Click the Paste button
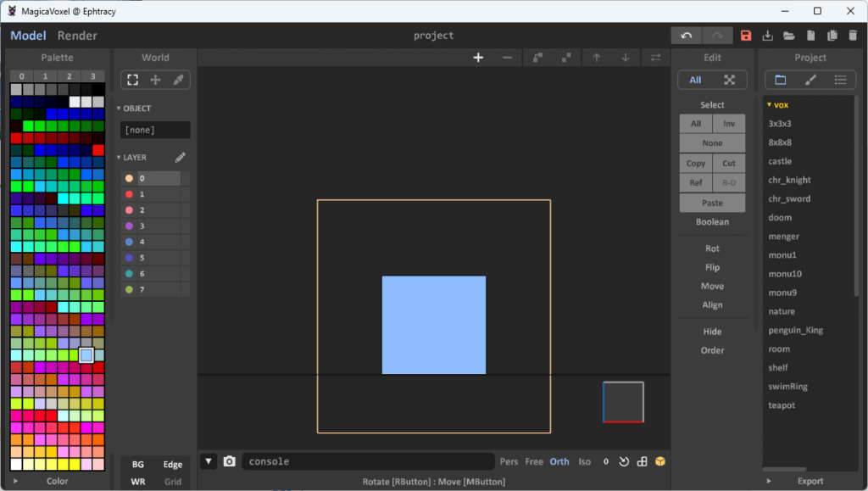Viewport: 868px width, 491px height. coord(712,204)
